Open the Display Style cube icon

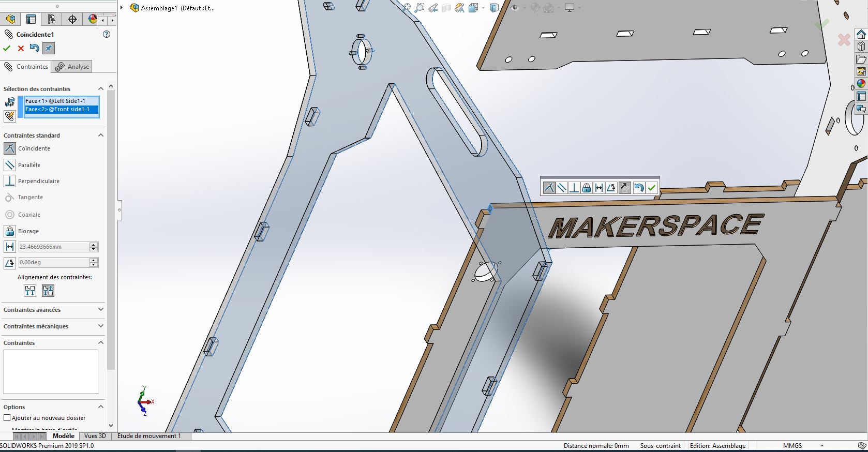click(x=494, y=8)
